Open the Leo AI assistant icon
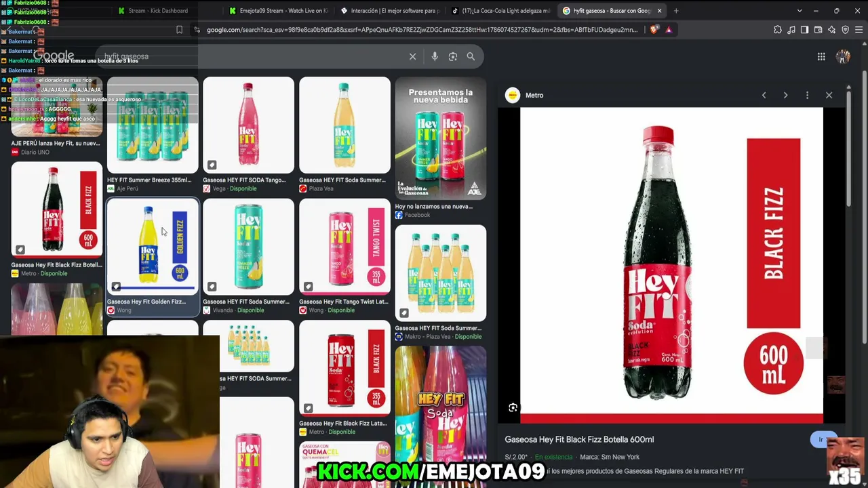868x488 pixels. [831, 30]
